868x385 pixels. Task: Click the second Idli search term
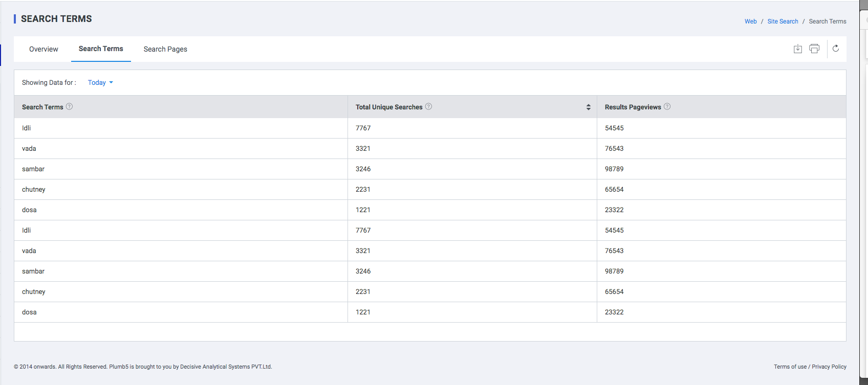coord(27,230)
